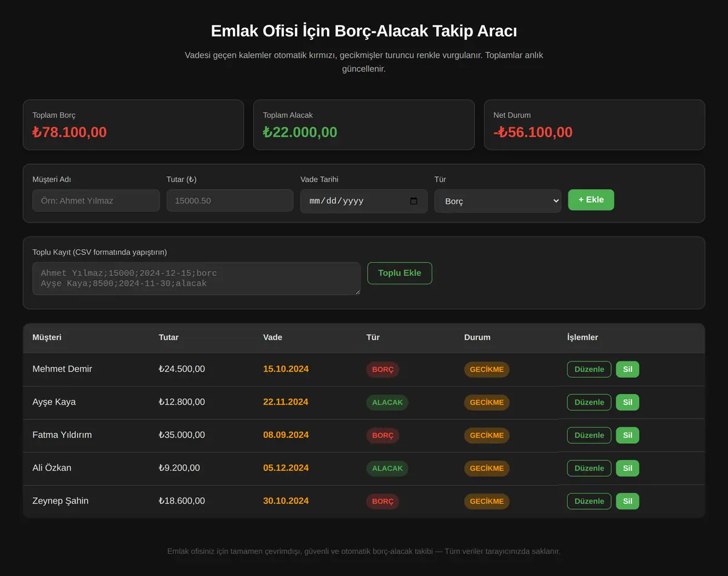Click BORÇ badge in Zeynep Şahin row
The width and height of the screenshot is (728, 576).
[383, 501]
